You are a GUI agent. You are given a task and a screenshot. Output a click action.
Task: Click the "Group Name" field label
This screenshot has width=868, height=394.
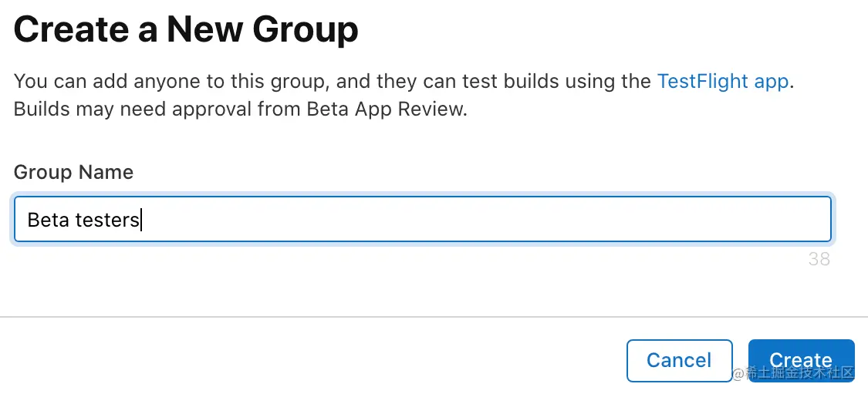[x=73, y=172]
